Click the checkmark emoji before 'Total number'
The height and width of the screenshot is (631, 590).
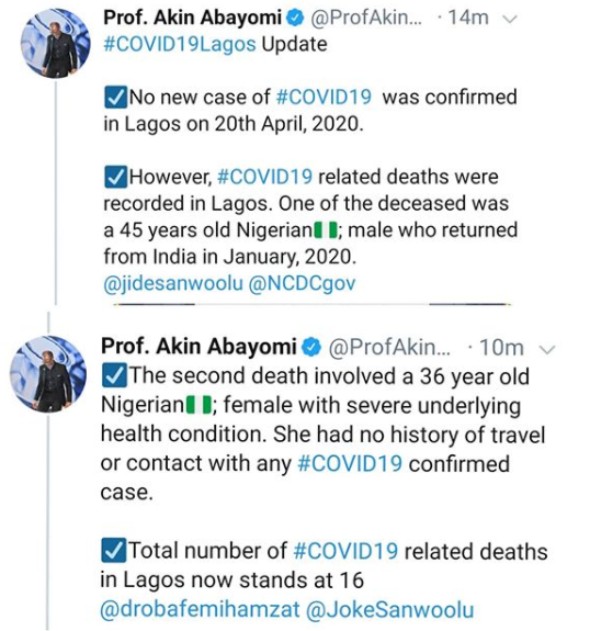pyautogui.click(x=113, y=551)
